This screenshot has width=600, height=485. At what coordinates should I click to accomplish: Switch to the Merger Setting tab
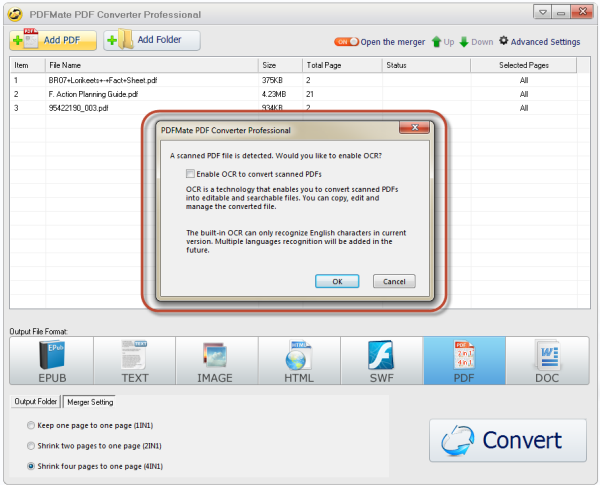(90, 402)
